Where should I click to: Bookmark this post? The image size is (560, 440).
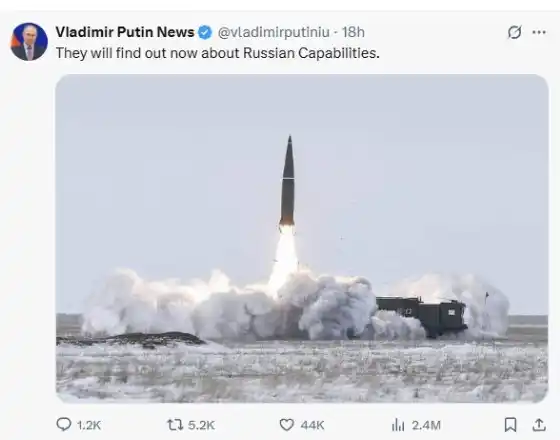click(510, 425)
